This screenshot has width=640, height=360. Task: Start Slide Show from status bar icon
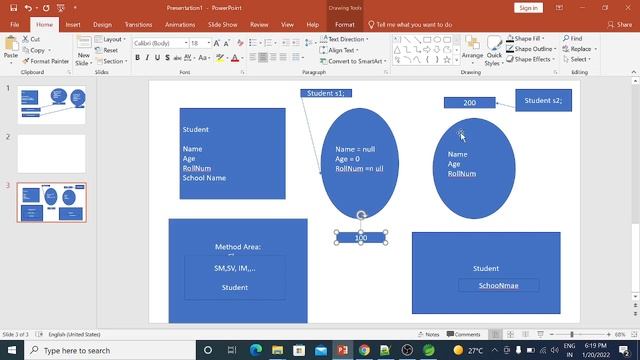coord(540,334)
